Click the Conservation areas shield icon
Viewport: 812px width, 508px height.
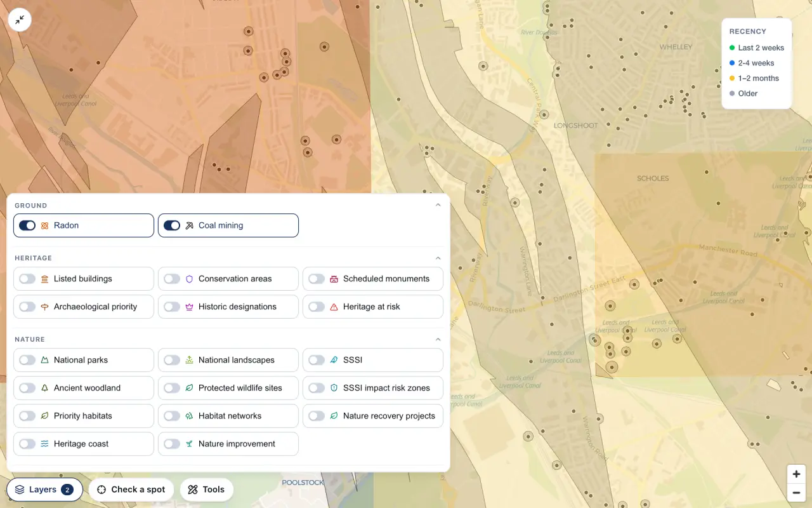[189, 279]
